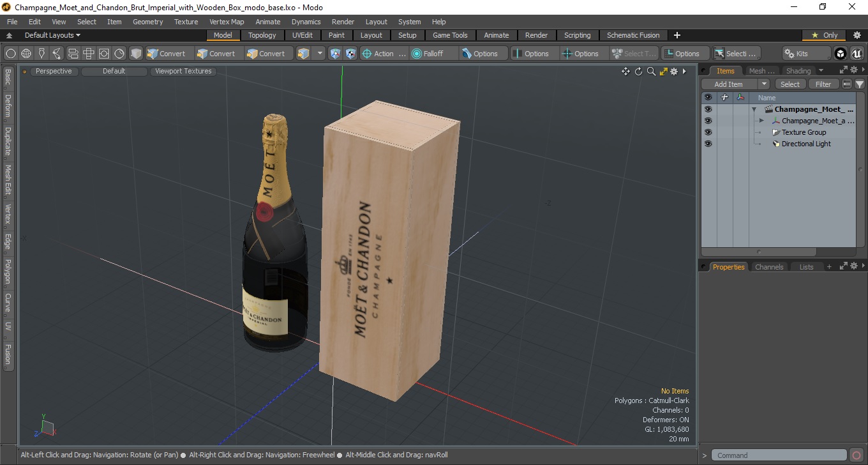The width and height of the screenshot is (868, 465).
Task: Click the gray solid cube icon
Action: [136, 54]
